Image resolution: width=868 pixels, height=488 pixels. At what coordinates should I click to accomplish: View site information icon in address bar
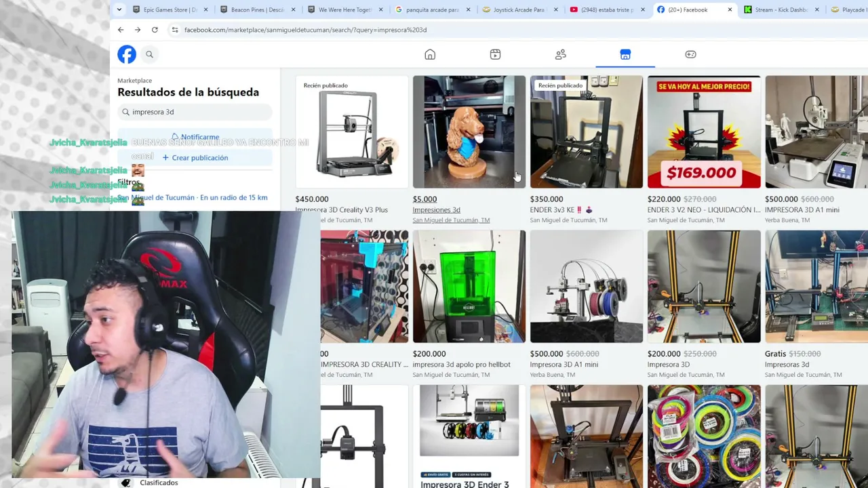coord(174,30)
